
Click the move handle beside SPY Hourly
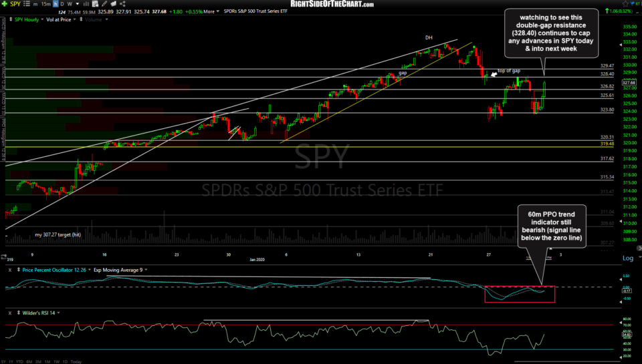tap(11, 19)
